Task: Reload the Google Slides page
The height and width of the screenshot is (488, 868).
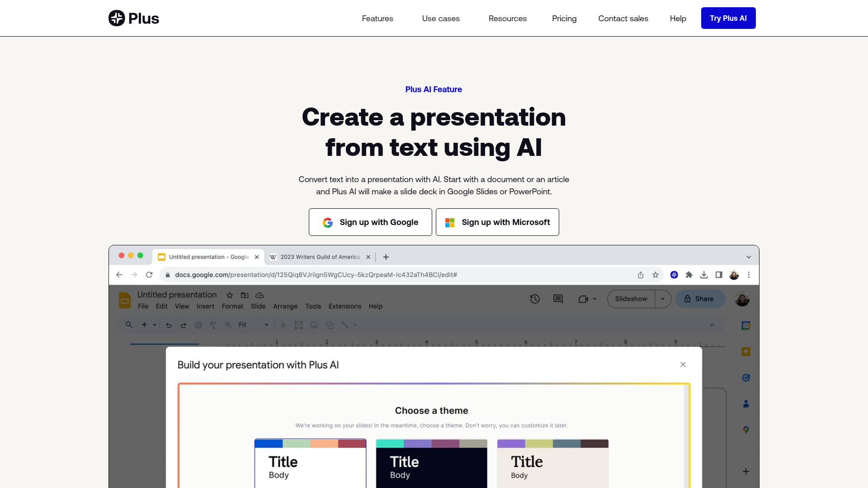Action: 149,275
